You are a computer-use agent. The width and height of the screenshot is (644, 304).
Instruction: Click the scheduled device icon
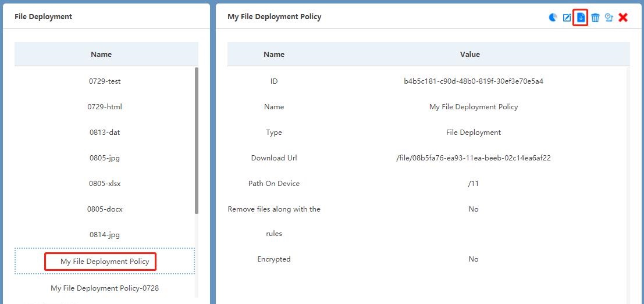point(609,17)
